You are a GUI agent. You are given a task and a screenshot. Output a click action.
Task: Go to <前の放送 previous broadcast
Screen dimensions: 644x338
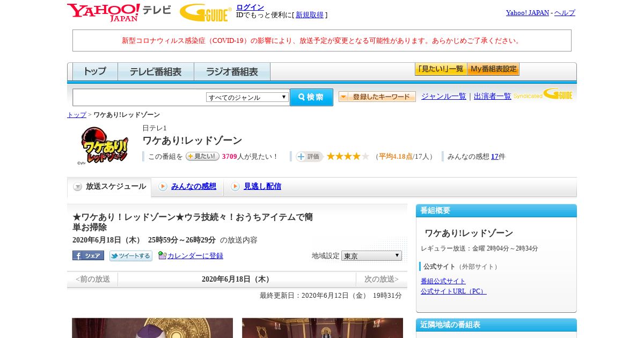(x=93, y=279)
